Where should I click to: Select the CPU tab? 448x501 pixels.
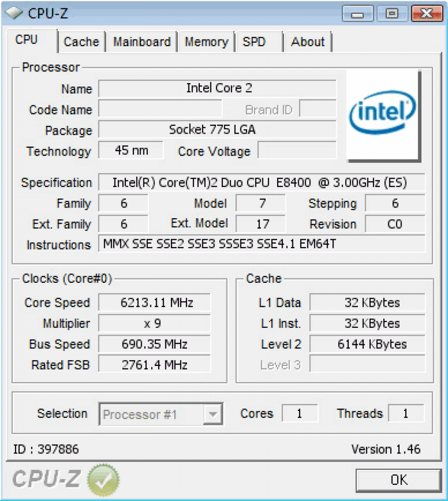(x=31, y=40)
